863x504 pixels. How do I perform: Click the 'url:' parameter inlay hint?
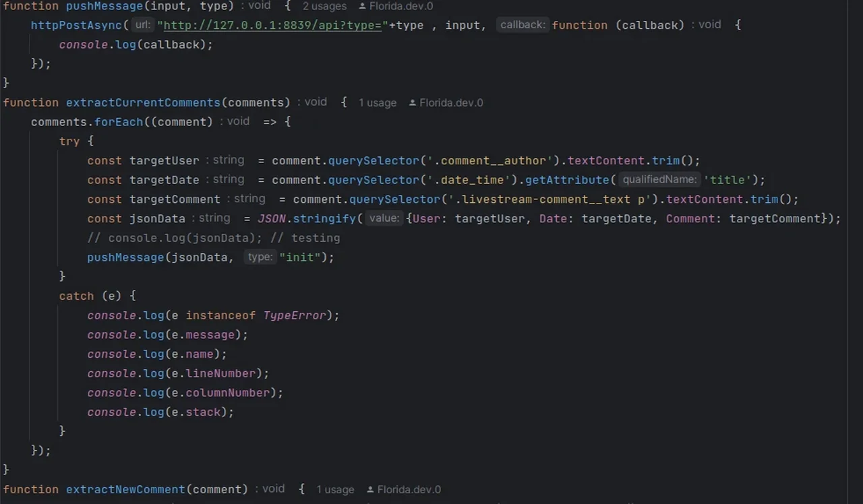click(x=142, y=25)
